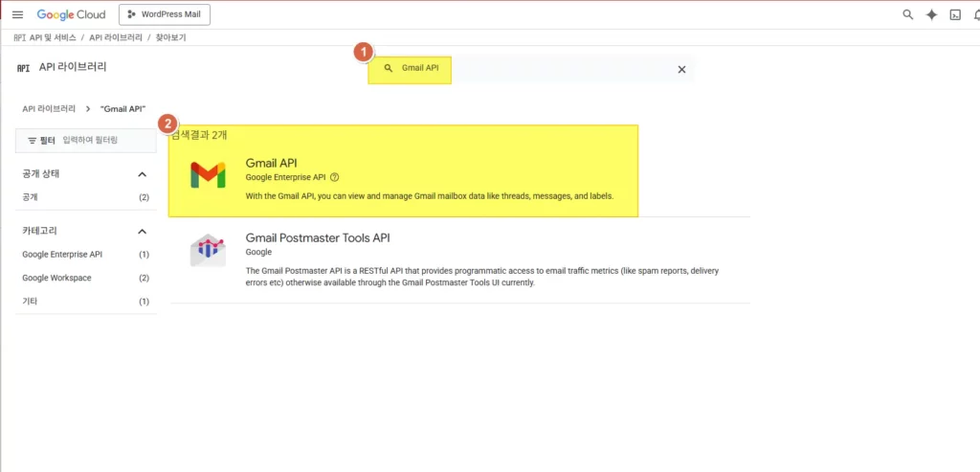980x472 pixels.
Task: Click 'API 라이브러리' in results breadcrumb
Action: pyautogui.click(x=49, y=109)
